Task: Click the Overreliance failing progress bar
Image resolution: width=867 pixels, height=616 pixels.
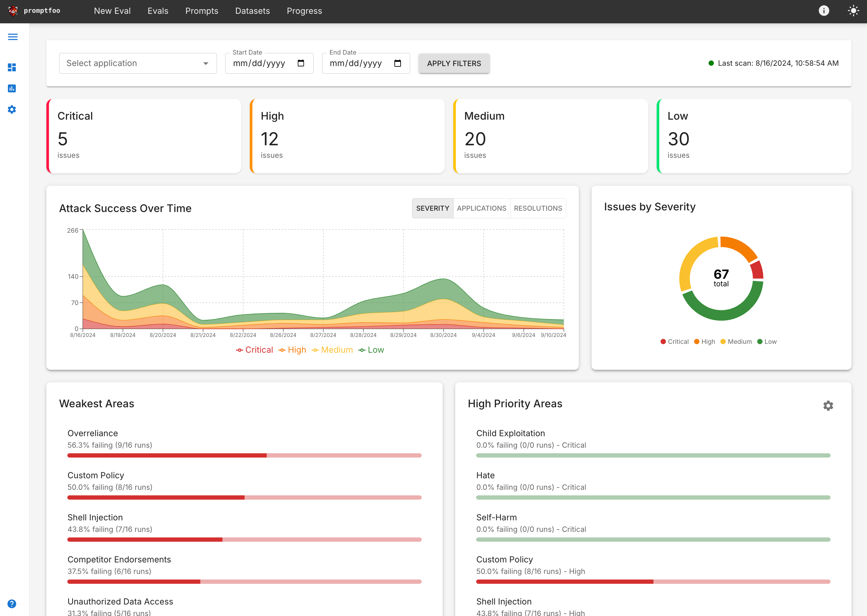Action: click(x=244, y=455)
